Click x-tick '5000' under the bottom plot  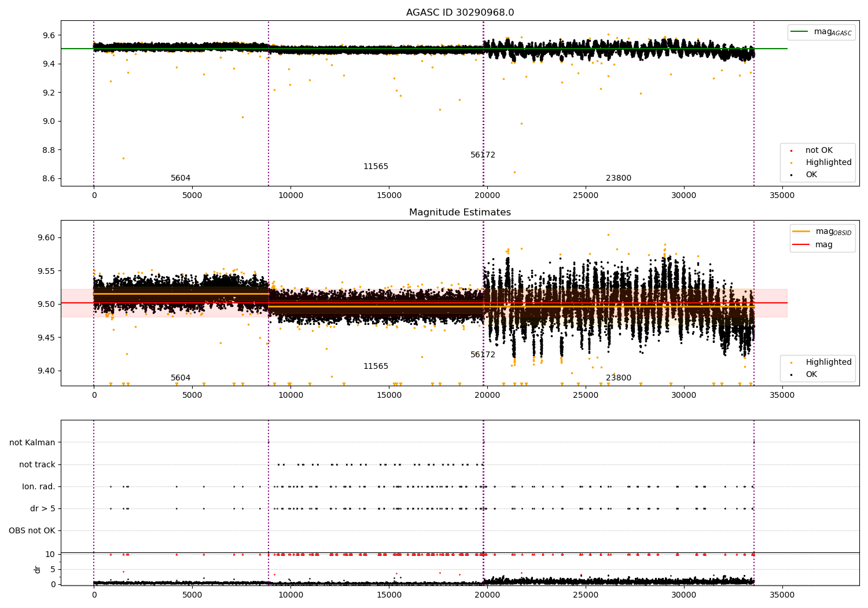pos(192,595)
